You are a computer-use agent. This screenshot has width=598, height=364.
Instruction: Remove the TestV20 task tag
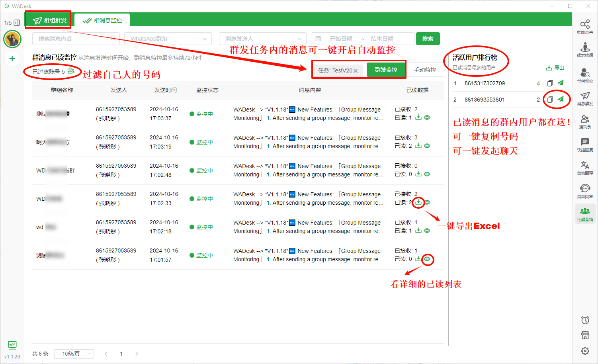pos(356,70)
